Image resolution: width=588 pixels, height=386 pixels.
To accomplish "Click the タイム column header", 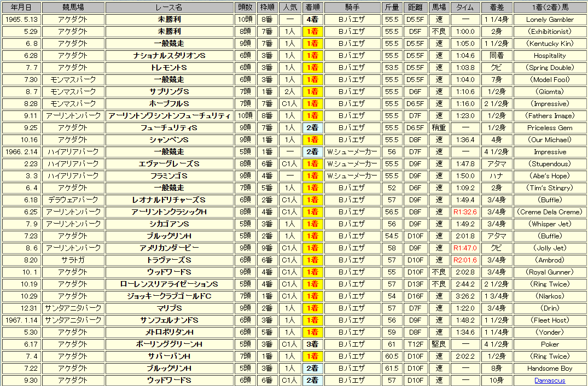I will point(465,8).
